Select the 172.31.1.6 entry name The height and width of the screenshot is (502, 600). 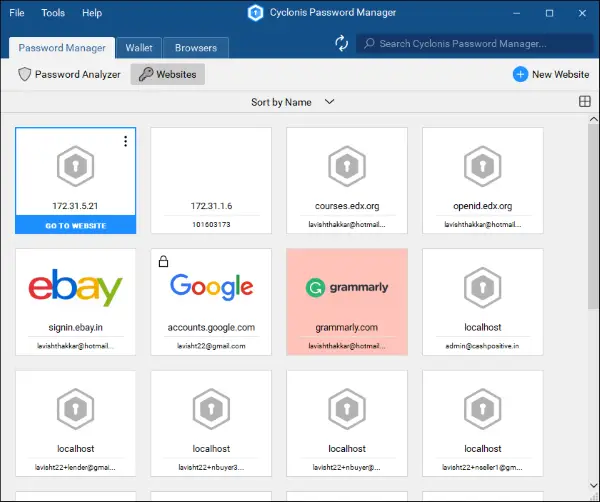211,206
